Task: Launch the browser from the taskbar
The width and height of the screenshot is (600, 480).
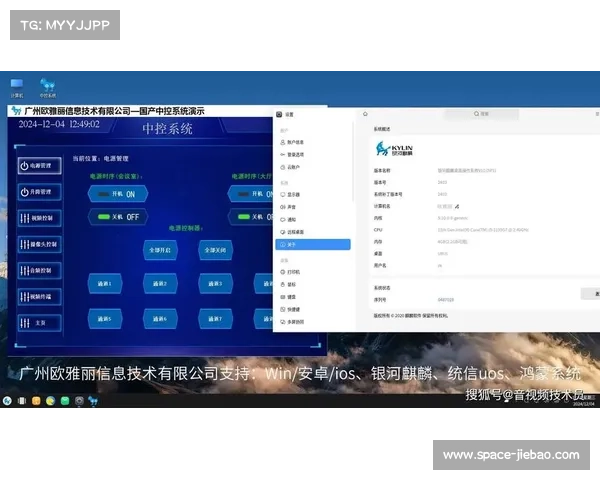Action: pos(51,401)
